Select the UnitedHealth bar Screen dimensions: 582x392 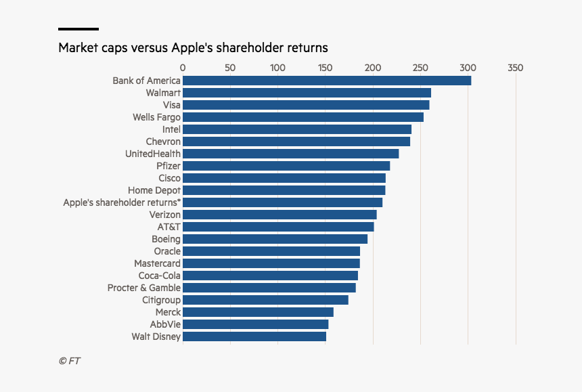(x=290, y=154)
